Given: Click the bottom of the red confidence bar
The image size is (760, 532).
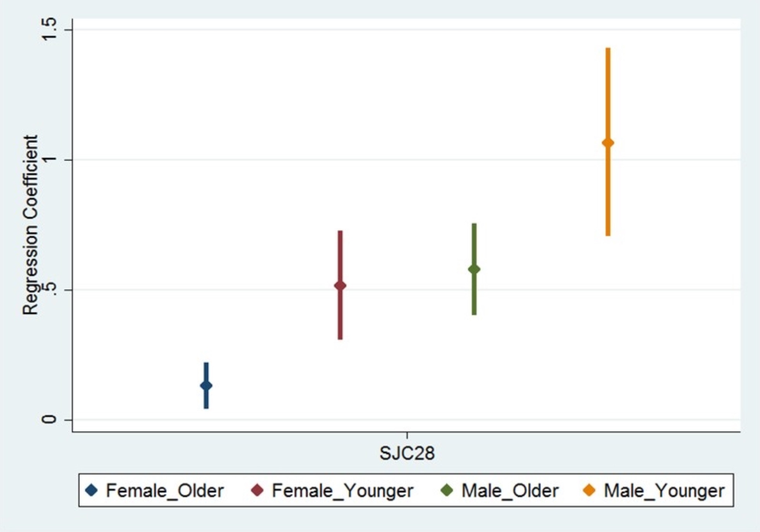Looking at the screenshot, I should pyautogui.click(x=340, y=338).
